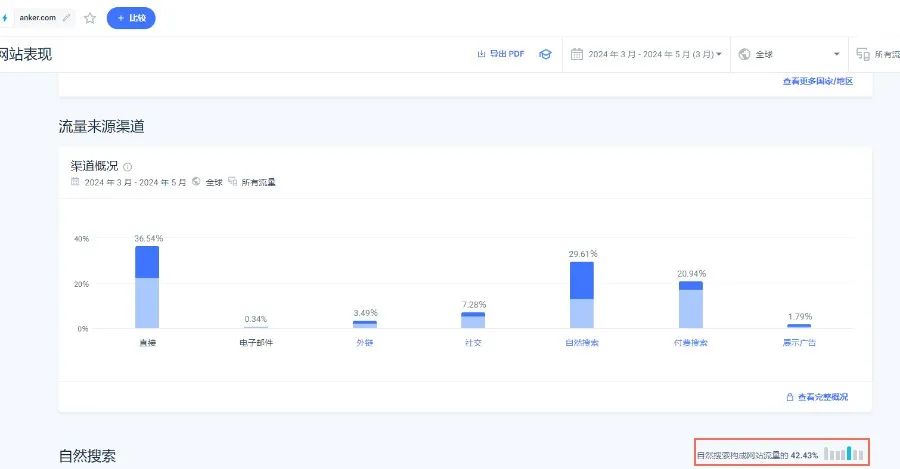Click the 20% y-axis label
Screen dimensions: 900x469
[x=82, y=284]
